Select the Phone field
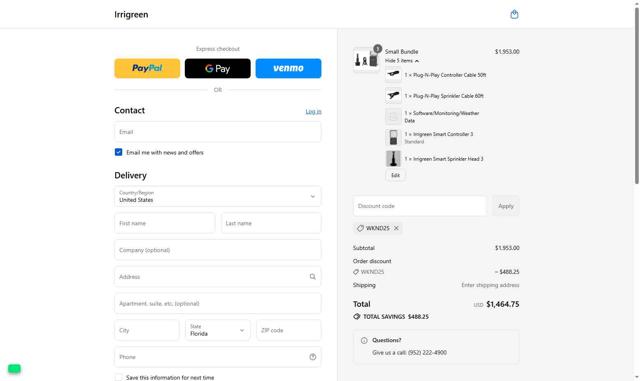 coord(218,357)
